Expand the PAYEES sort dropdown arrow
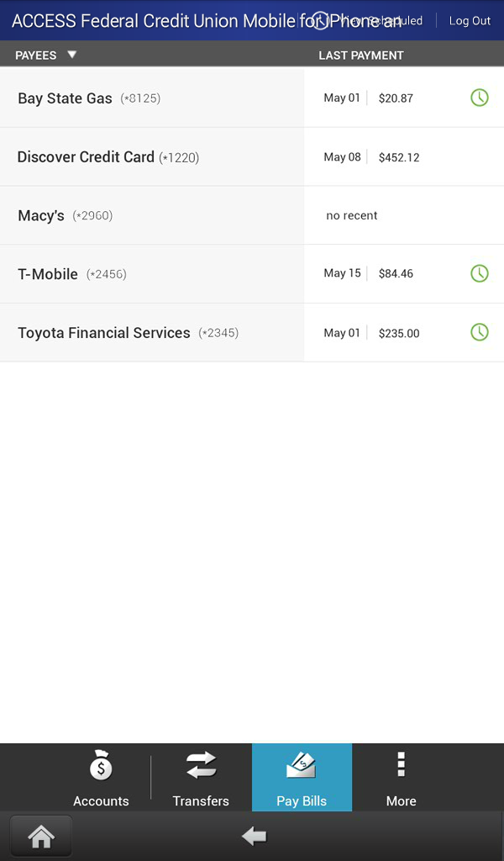The height and width of the screenshot is (861, 504). point(72,54)
